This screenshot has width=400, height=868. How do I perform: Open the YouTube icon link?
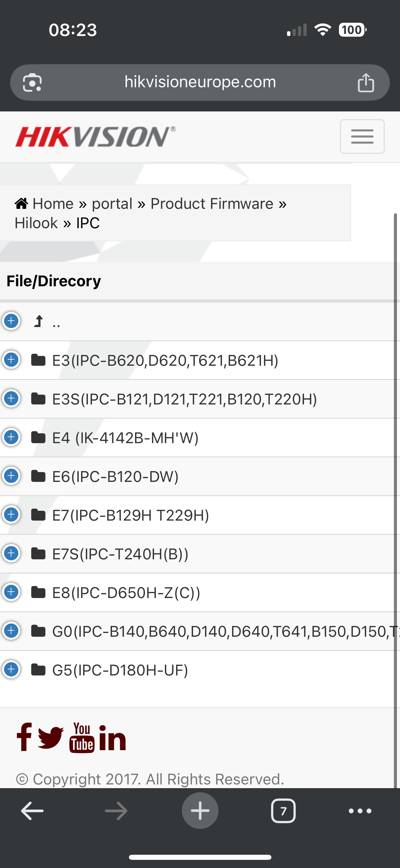tap(82, 738)
